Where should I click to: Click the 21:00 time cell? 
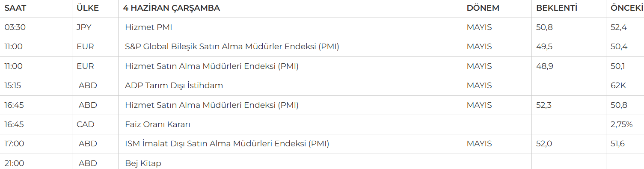click(x=14, y=163)
